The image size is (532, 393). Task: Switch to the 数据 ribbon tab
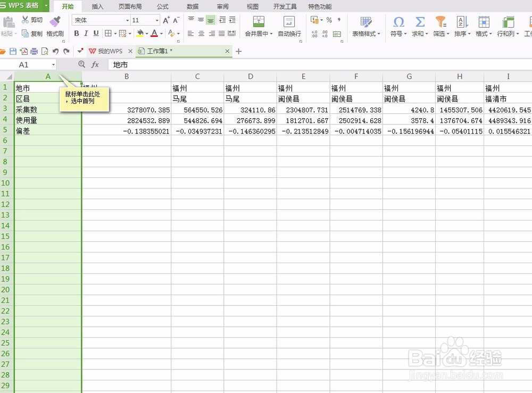coord(193,6)
